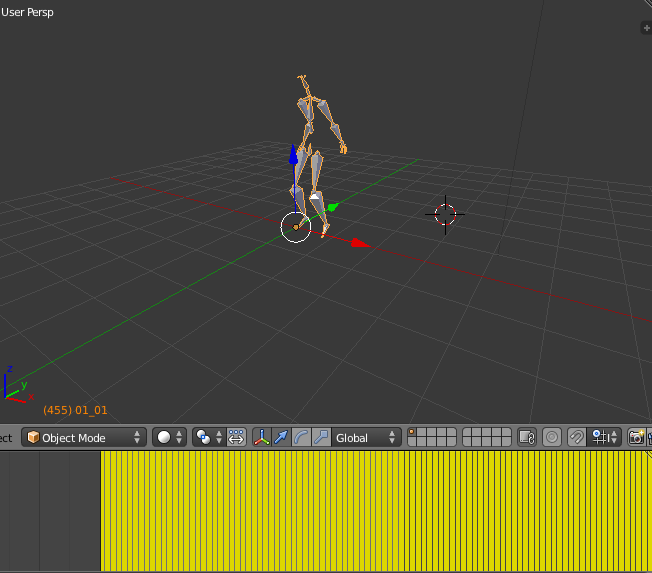Viewport: 652px width, 573px height.
Task: Click the yellow keyframe strip in timeline
Action: (376, 511)
